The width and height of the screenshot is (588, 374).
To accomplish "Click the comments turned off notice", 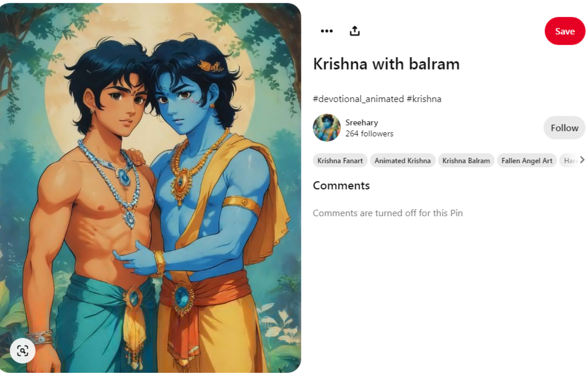I will click(388, 213).
